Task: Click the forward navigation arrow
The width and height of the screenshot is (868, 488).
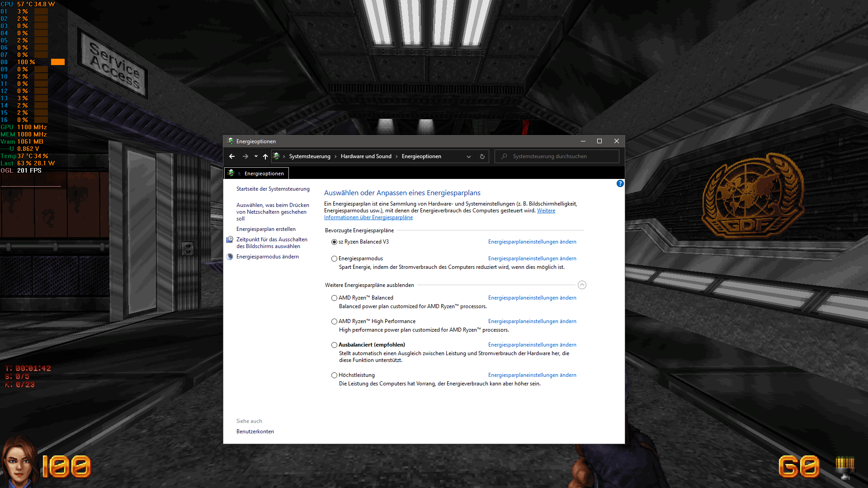Action: click(245, 156)
